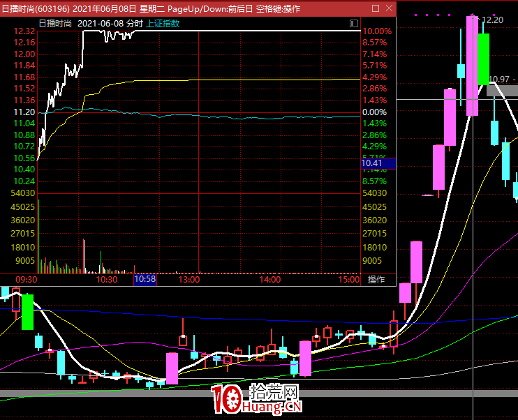Click the 11.68 price axis label
The width and height of the screenshot is (518, 420).
pos(24,77)
